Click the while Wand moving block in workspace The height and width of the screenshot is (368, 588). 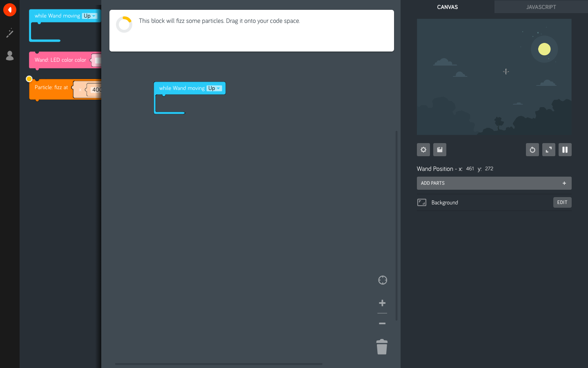click(182, 88)
